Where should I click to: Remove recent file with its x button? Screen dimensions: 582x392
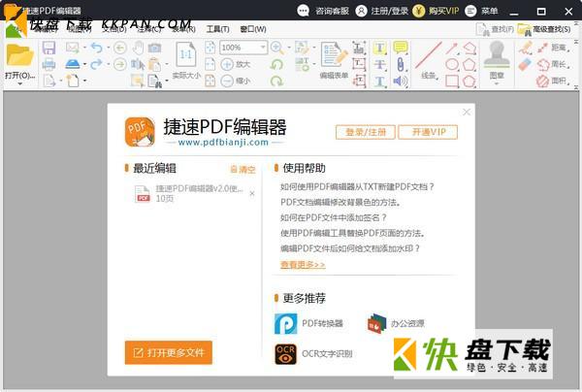coord(252,193)
